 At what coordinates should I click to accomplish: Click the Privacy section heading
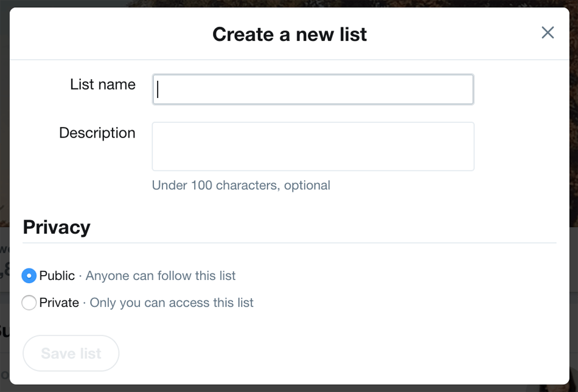coord(56,227)
